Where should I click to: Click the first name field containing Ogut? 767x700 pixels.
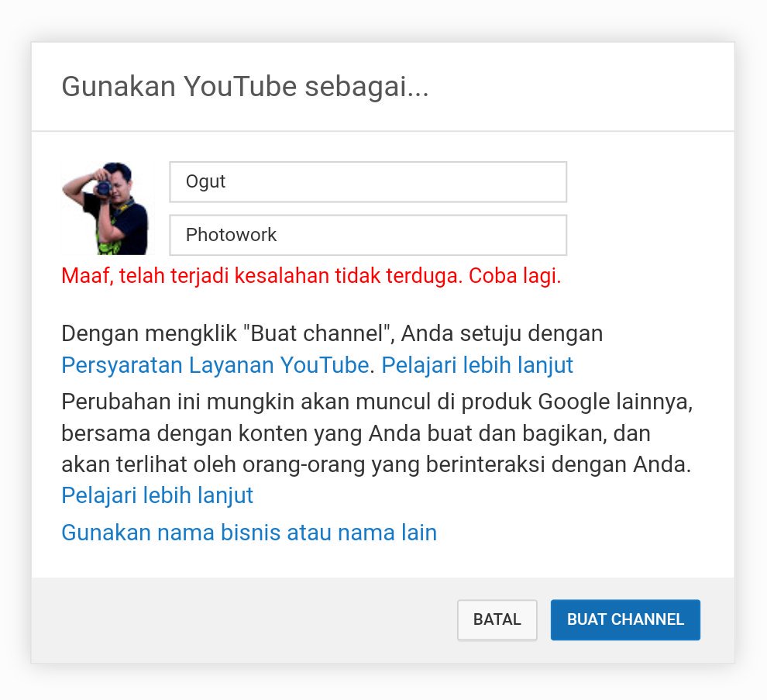pos(368,181)
